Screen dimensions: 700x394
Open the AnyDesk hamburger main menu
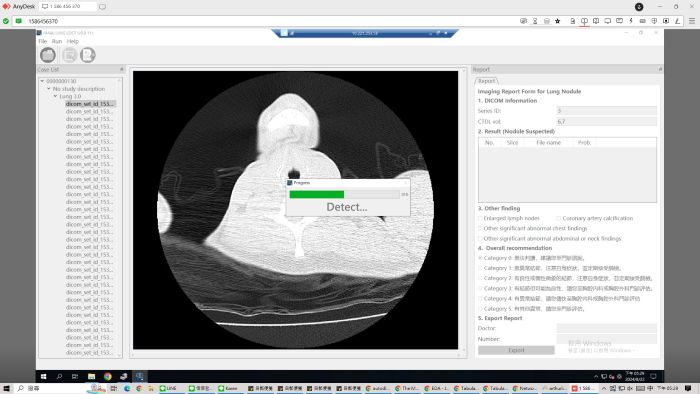coord(692,21)
